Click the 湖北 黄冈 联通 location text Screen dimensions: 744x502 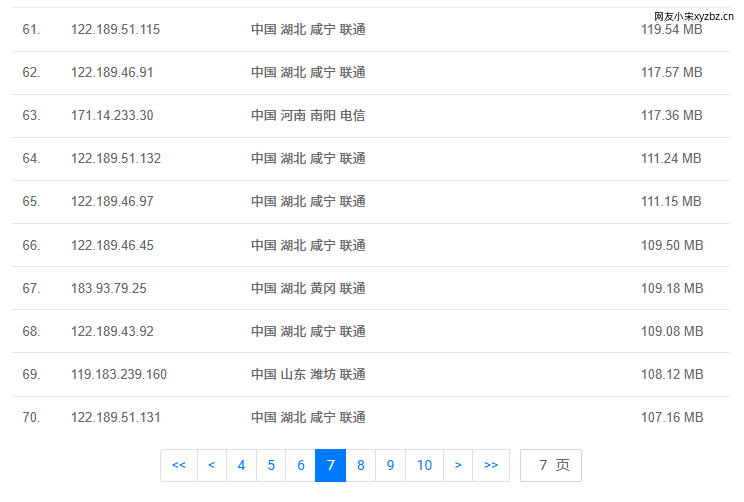308,289
